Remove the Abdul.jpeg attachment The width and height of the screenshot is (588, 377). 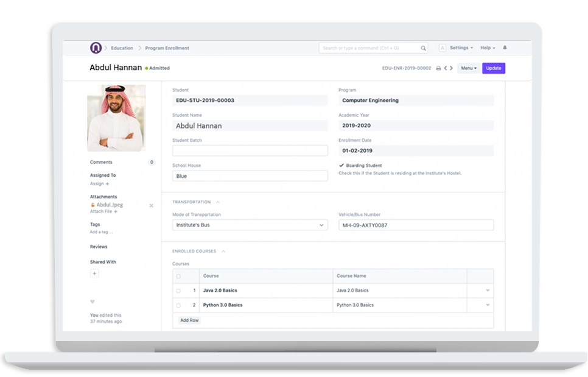pos(150,205)
